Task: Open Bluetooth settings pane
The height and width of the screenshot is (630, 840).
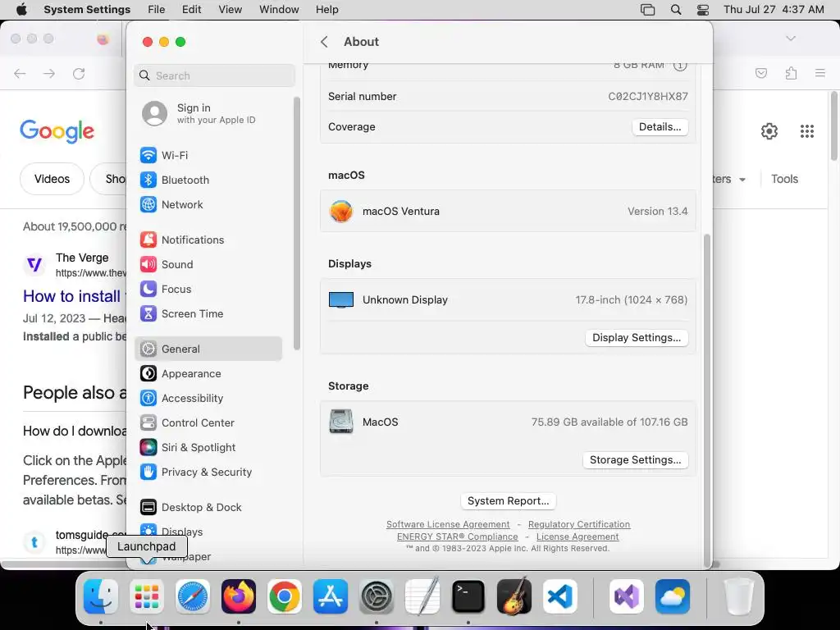Action: click(x=208, y=180)
